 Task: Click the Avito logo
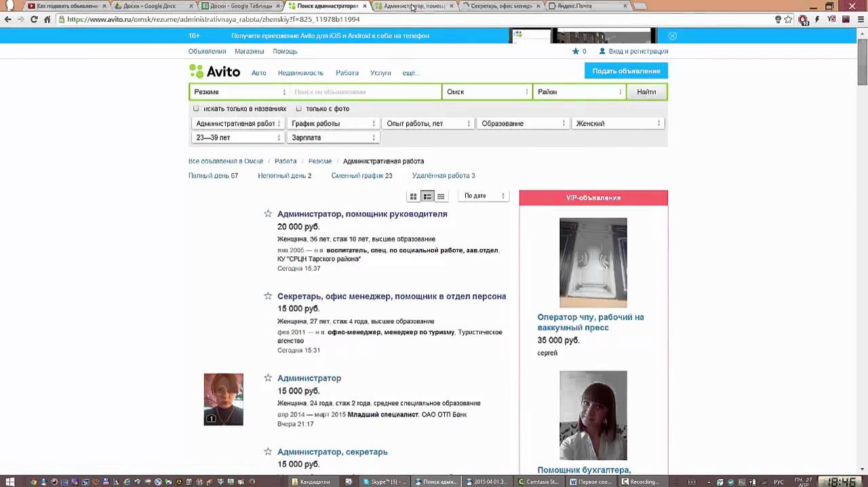pos(214,71)
